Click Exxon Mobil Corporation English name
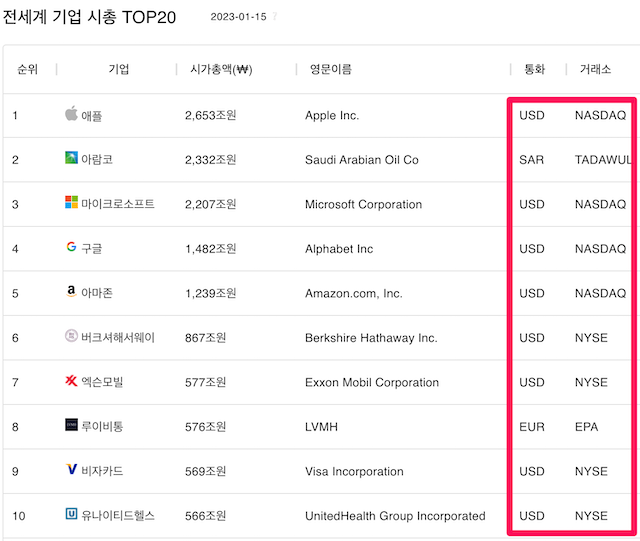 tap(372, 382)
